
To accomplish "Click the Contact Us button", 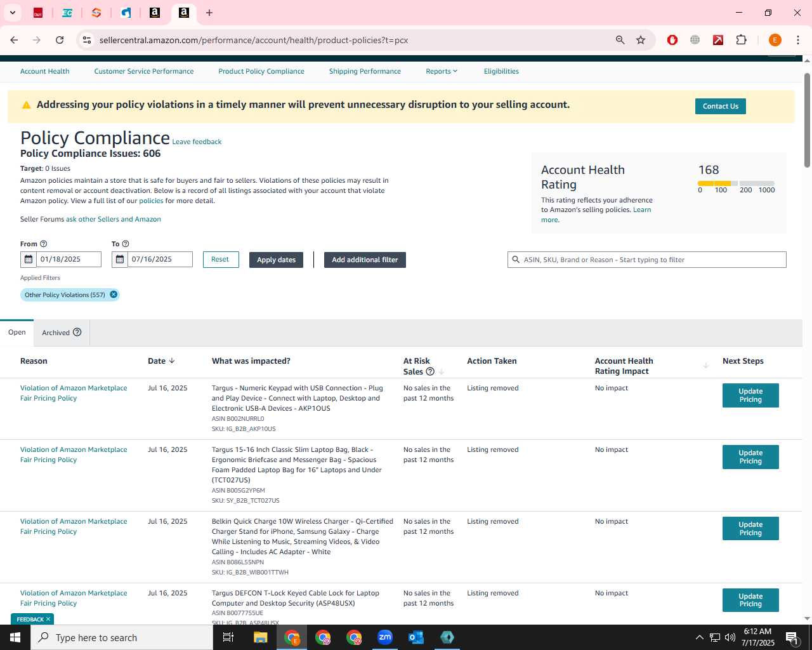I will 721,106.
